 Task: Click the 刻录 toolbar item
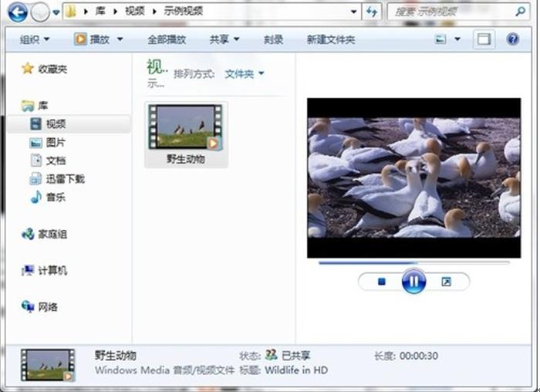coord(273,39)
